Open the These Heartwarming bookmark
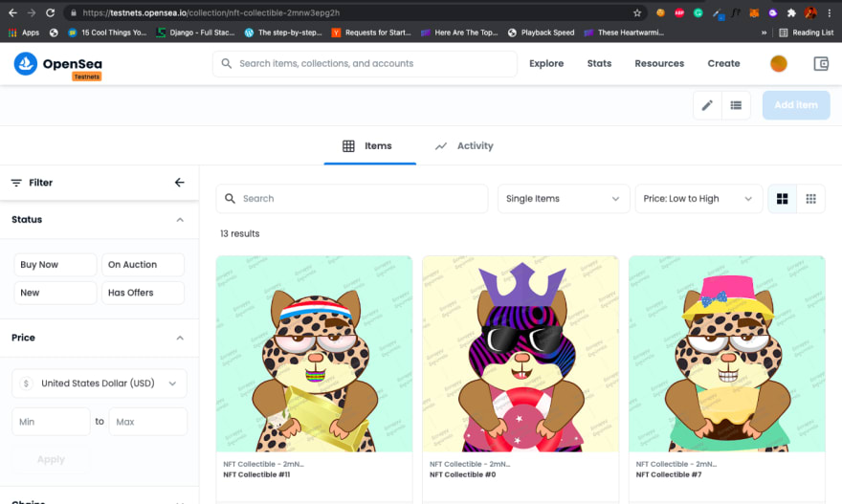 624,33
